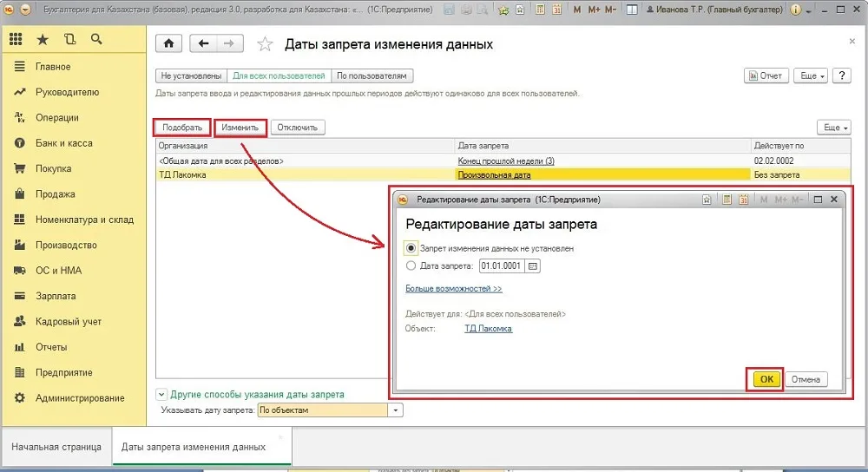Switch mode to 'Не установлены'

(x=191, y=75)
